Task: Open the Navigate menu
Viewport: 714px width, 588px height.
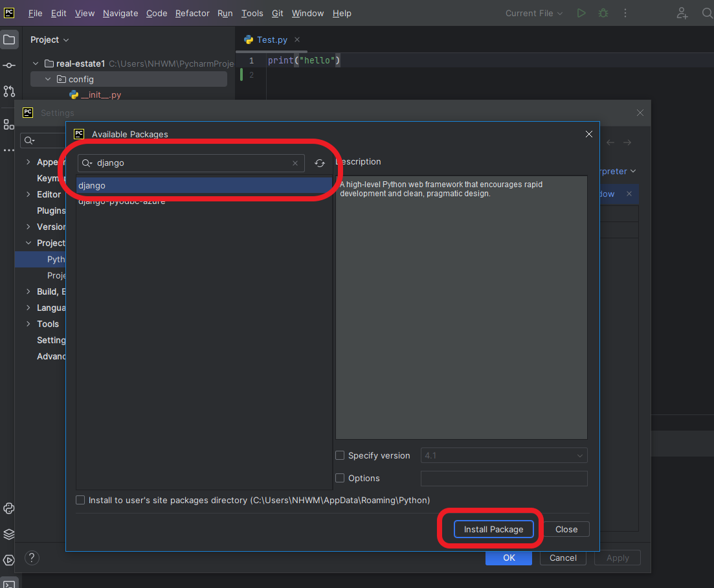Action: (x=120, y=13)
